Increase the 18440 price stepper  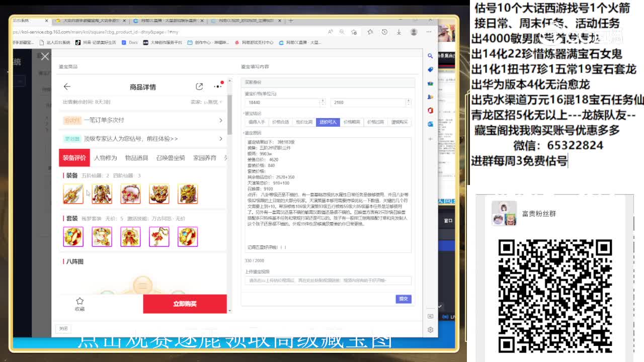[322, 101]
